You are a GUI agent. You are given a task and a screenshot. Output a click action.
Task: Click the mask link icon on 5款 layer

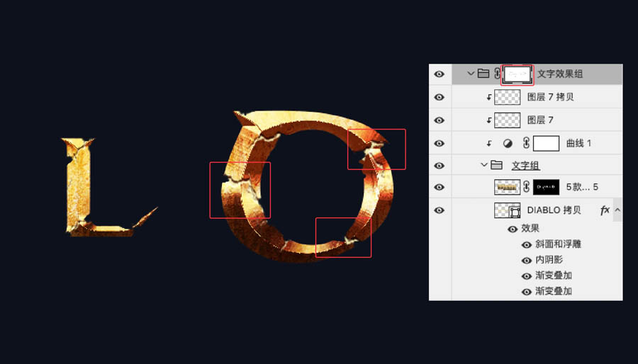526,187
